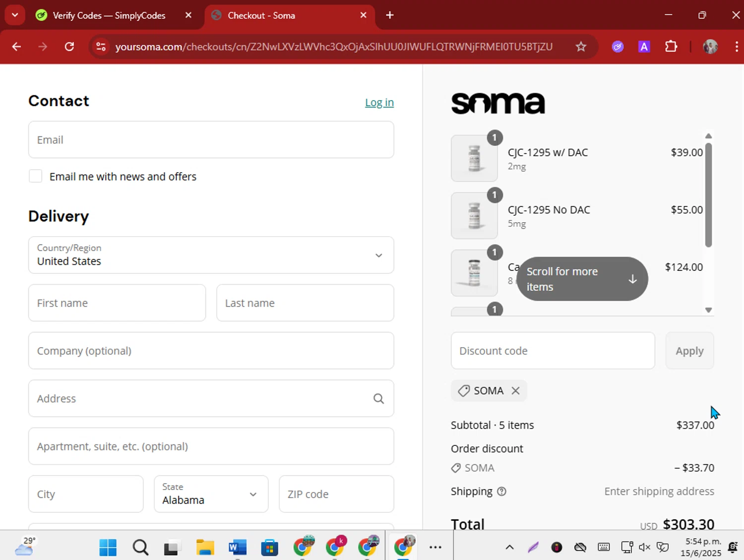
Task: Open the clock showing 5:54 p. m.
Action: [x=700, y=547]
